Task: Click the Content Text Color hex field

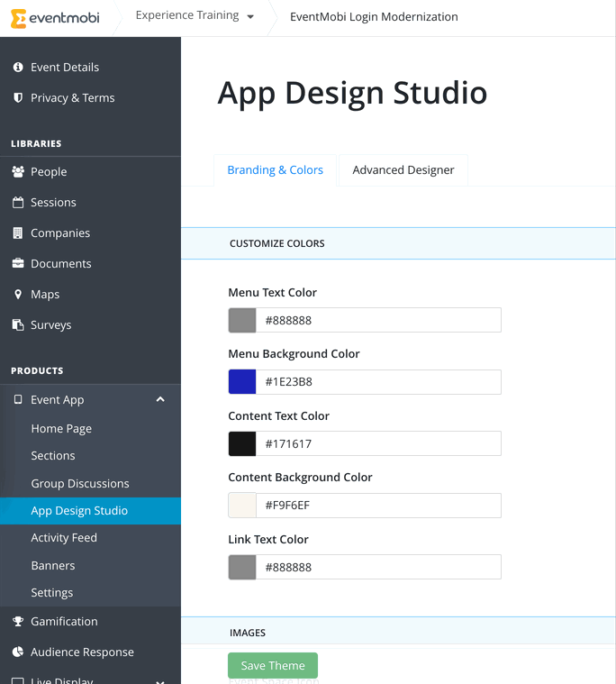Action: [378, 443]
